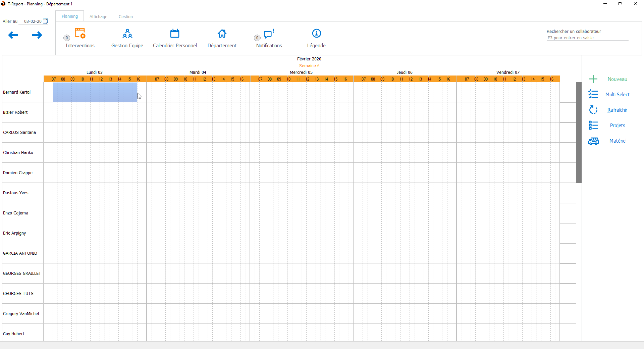Click the Département house icon
Image resolution: width=644 pixels, height=349 pixels.
222,34
